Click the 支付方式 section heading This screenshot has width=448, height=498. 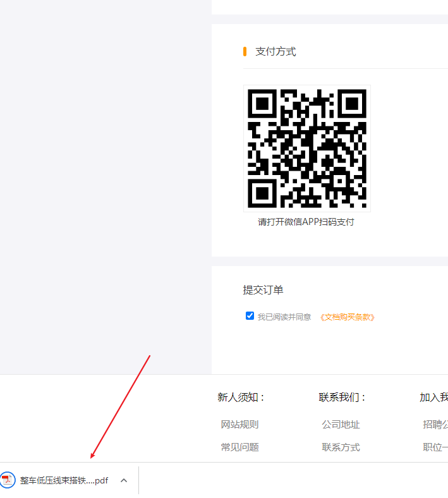click(275, 51)
